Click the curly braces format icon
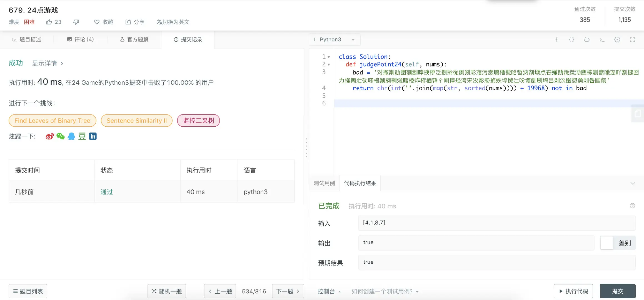 [571, 39]
